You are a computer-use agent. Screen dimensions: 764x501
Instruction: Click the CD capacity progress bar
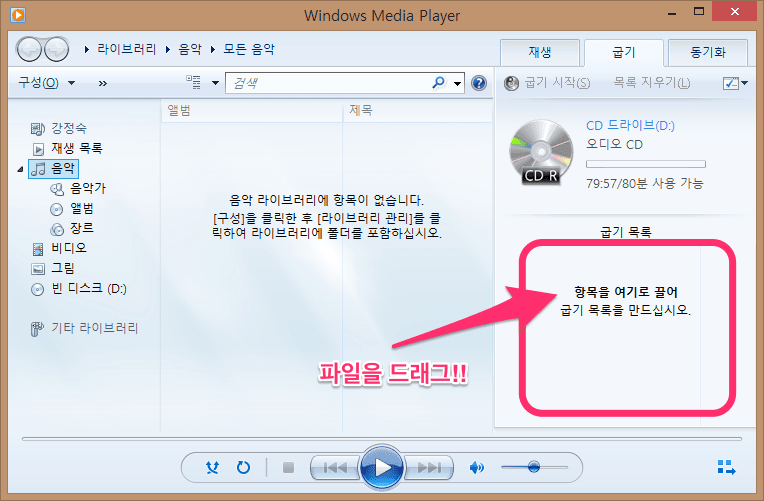(646, 164)
